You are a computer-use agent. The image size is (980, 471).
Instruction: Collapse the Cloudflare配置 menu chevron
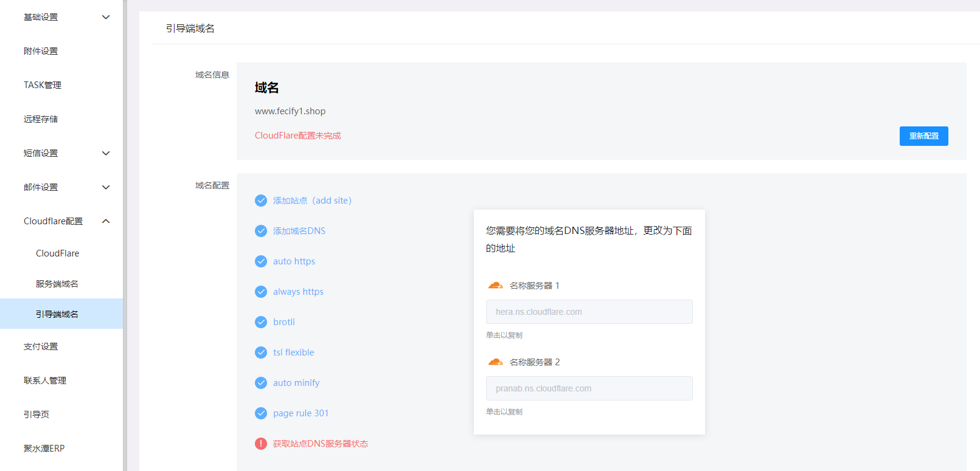(106, 221)
